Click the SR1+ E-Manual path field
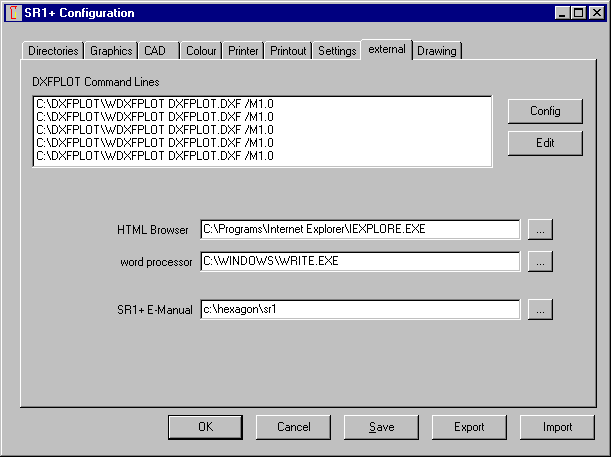The height and width of the screenshot is (457, 611). (x=360, y=310)
